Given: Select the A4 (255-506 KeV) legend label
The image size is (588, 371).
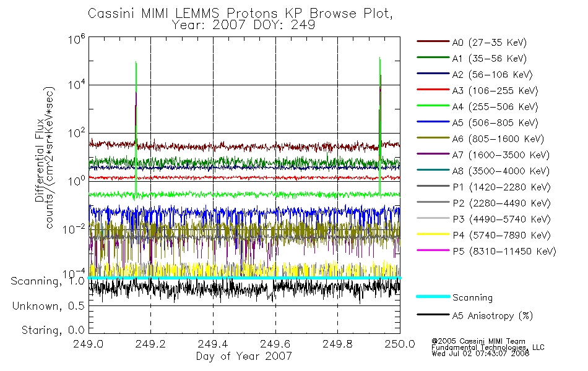Looking at the screenshot, I should pos(495,107).
